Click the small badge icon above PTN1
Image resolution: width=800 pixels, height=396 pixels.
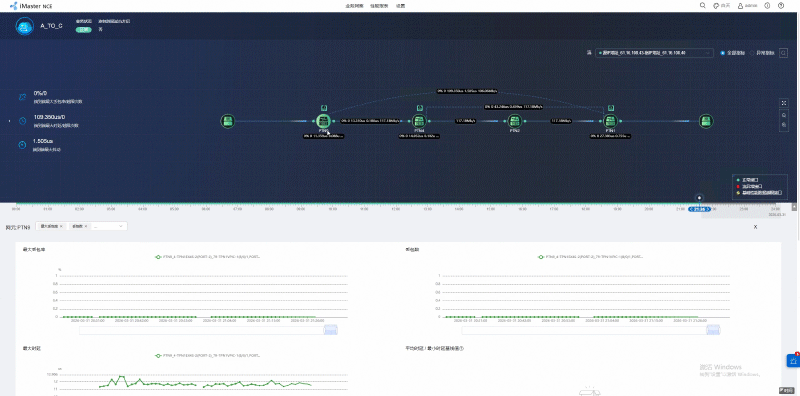pos(611,108)
